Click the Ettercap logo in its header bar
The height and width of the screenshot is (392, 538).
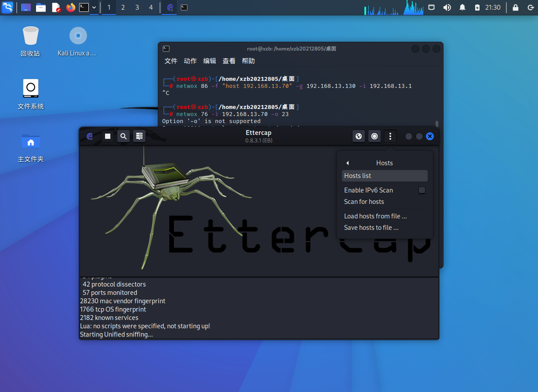(x=90, y=136)
